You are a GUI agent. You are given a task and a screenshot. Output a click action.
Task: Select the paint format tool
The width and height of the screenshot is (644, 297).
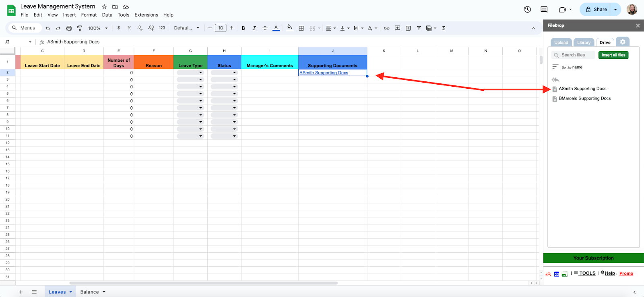click(x=79, y=28)
